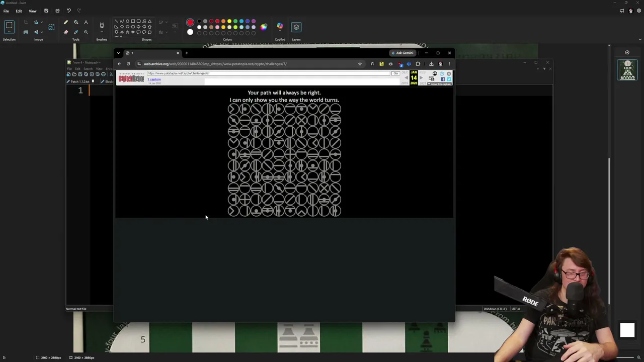
Task: Click the Paint feedback megaphone icon
Action: click(622, 11)
